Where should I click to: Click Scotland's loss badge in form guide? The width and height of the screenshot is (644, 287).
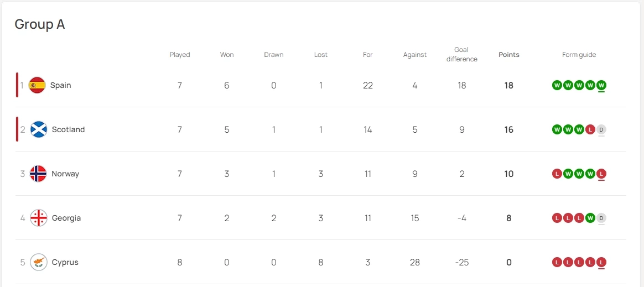click(x=590, y=129)
